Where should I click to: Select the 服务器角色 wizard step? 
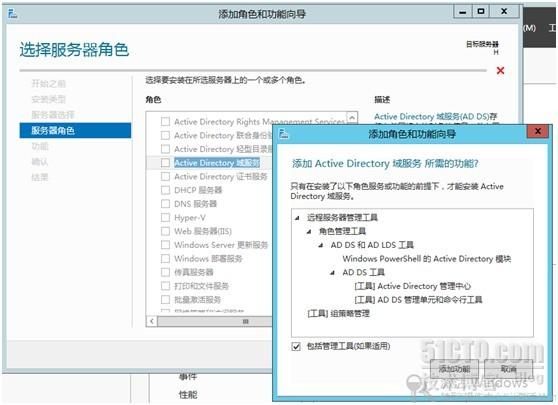75,130
